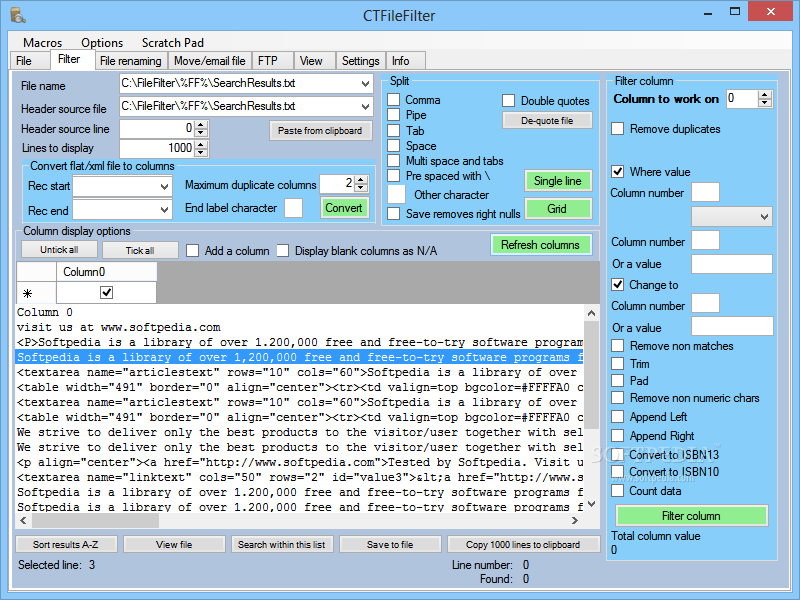Image resolution: width=800 pixels, height=600 pixels.
Task: Switch to the Move/email file tab
Action: [x=210, y=61]
